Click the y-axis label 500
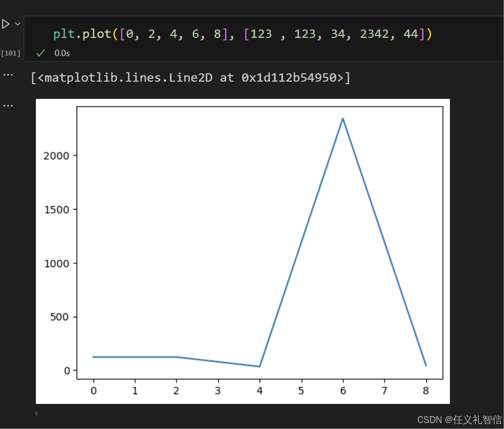The height and width of the screenshot is (429, 504). [59, 317]
